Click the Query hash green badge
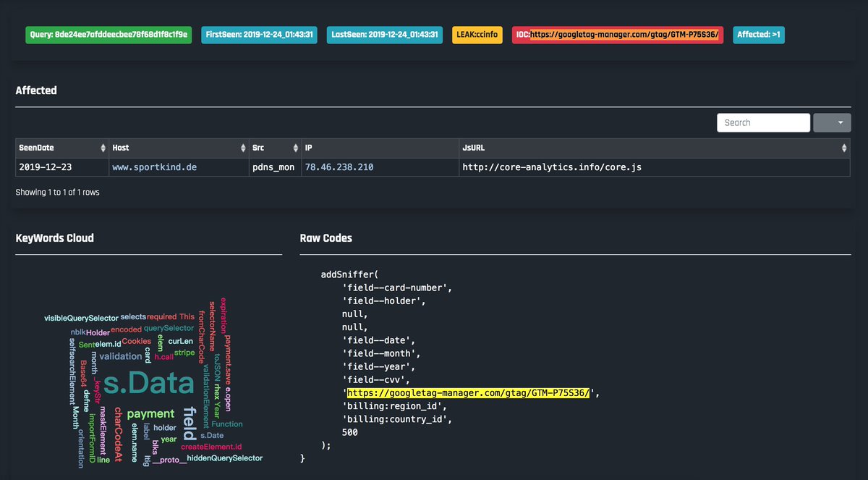Viewport: 868px width, 480px height. pos(109,35)
